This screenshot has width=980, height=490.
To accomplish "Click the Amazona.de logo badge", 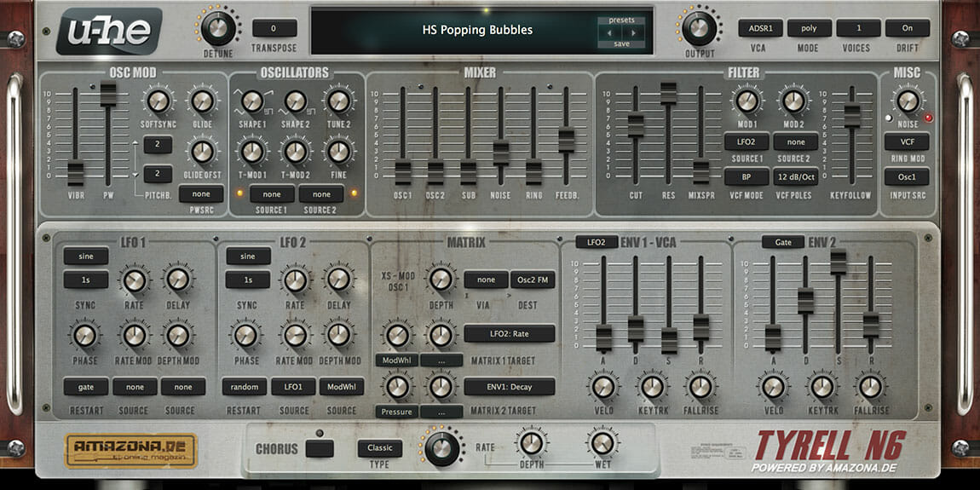I will pos(131,450).
